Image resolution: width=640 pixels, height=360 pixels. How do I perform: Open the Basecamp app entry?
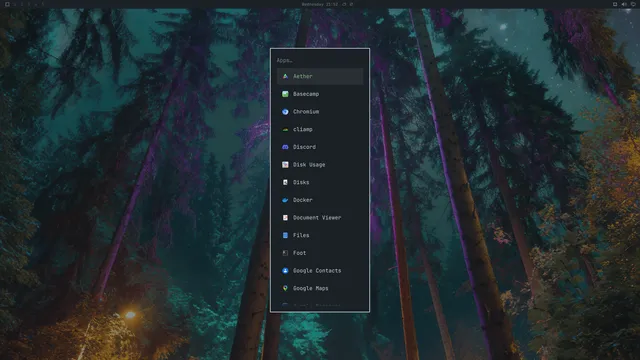pyautogui.click(x=320, y=94)
